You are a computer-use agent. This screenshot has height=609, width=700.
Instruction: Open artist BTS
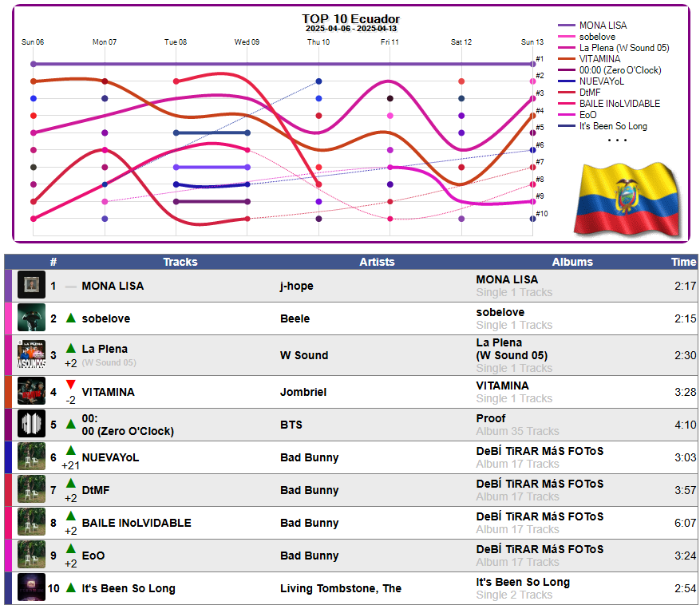291,425
